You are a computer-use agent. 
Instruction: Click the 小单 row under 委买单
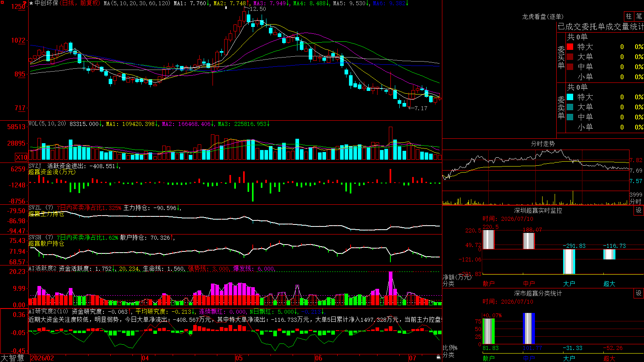pyautogui.click(x=605, y=77)
